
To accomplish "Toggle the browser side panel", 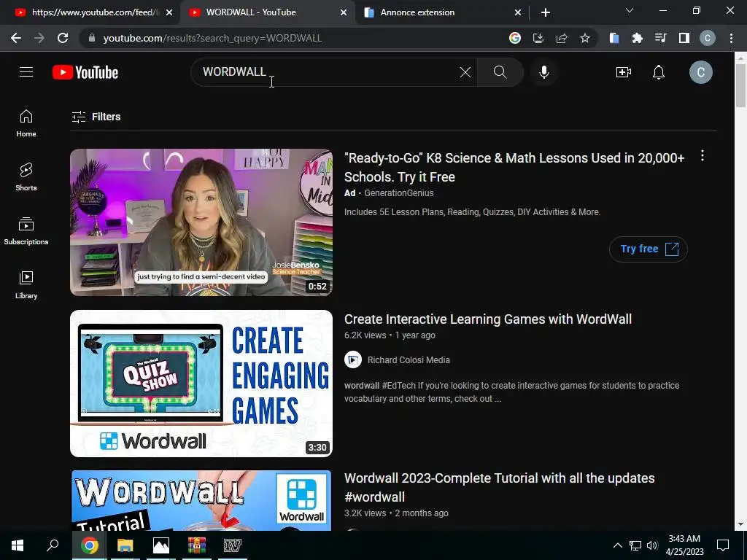I will pos(684,38).
